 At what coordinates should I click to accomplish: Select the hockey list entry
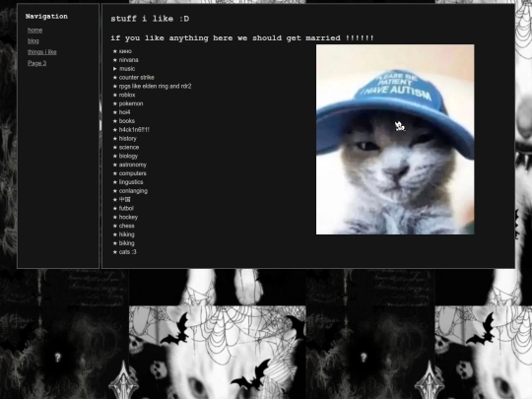128,217
